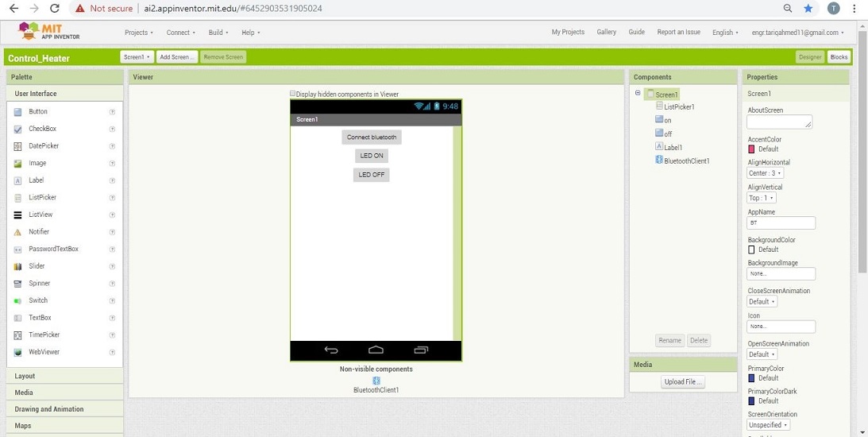868x437 pixels.
Task: Toggle Display hidden components in Viewer
Action: [x=293, y=94]
